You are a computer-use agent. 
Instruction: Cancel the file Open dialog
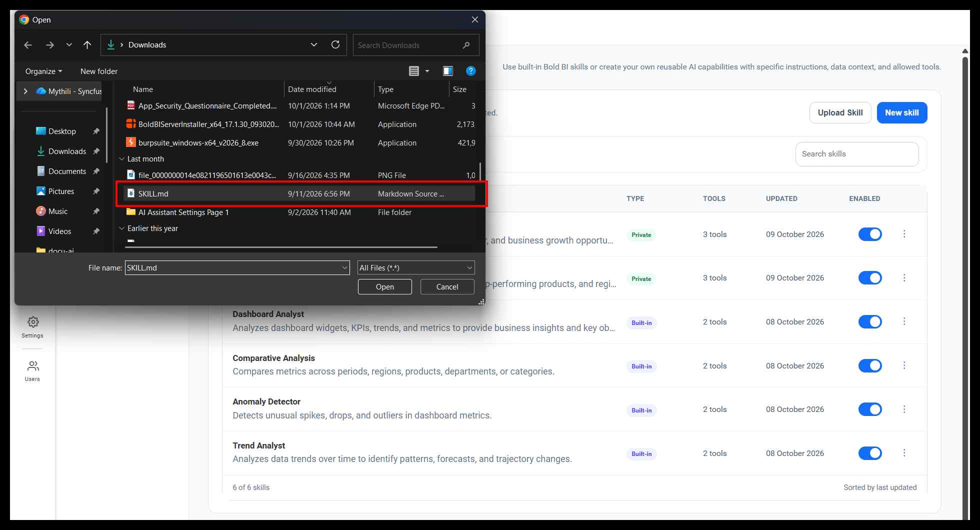(447, 286)
